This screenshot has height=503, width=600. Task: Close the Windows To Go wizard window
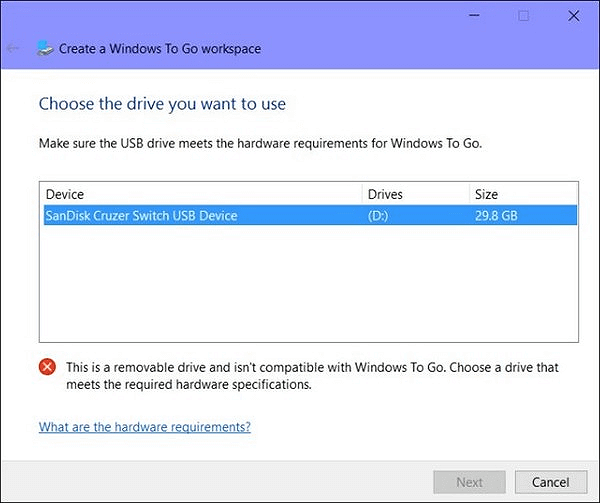pyautogui.click(x=576, y=15)
